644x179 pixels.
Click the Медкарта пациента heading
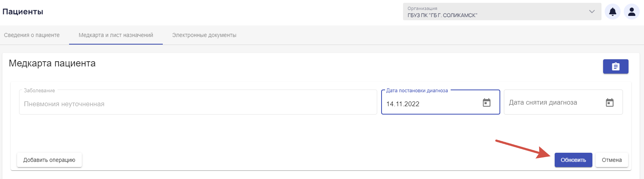pyautogui.click(x=52, y=63)
